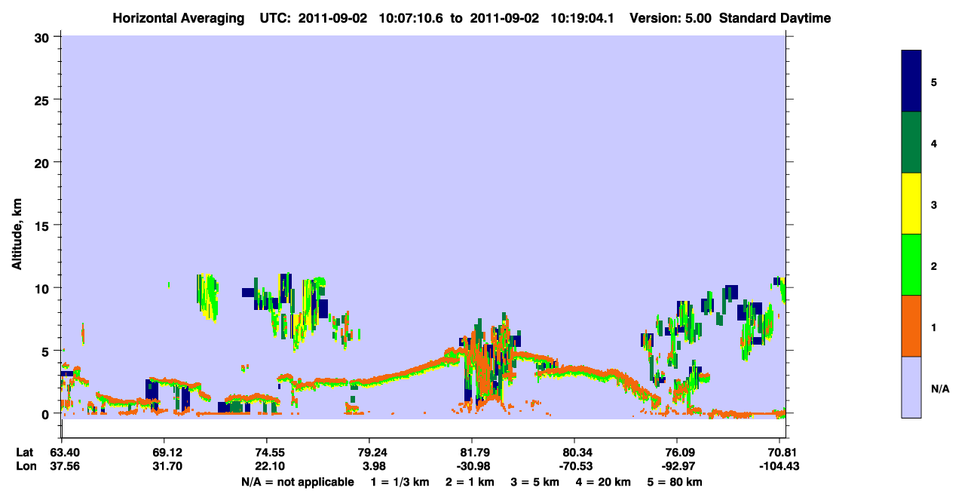The image size is (980, 503).
Task: Click 'Standard Daytime' in the title
Action: tap(775, 18)
